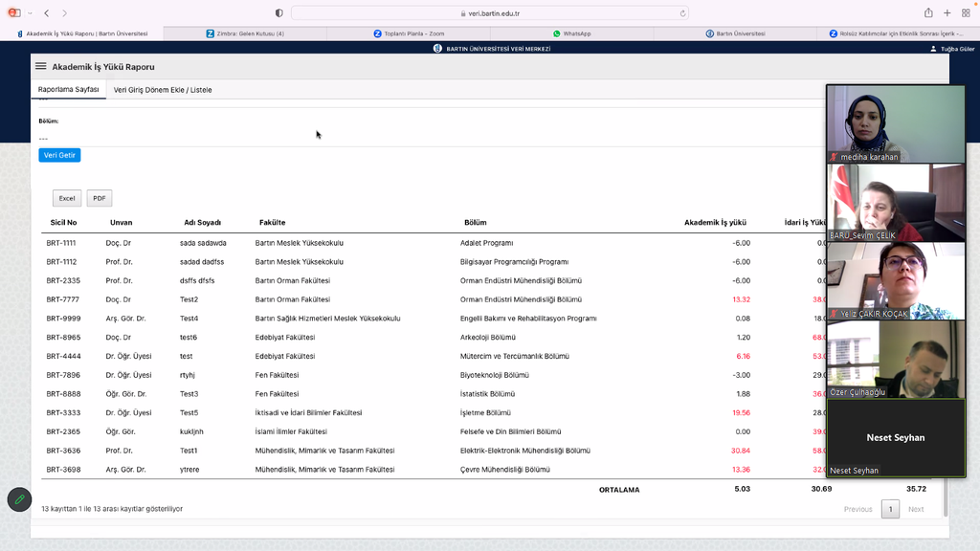Open Safari sidebar dropdown chevron
This screenshot has height=551, width=980.
tap(30, 13)
